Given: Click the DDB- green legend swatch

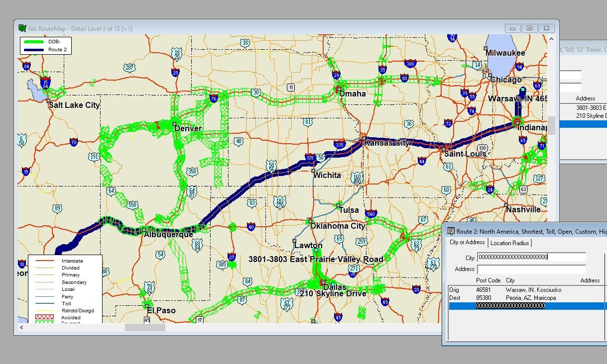Looking at the screenshot, I should pos(34,42).
